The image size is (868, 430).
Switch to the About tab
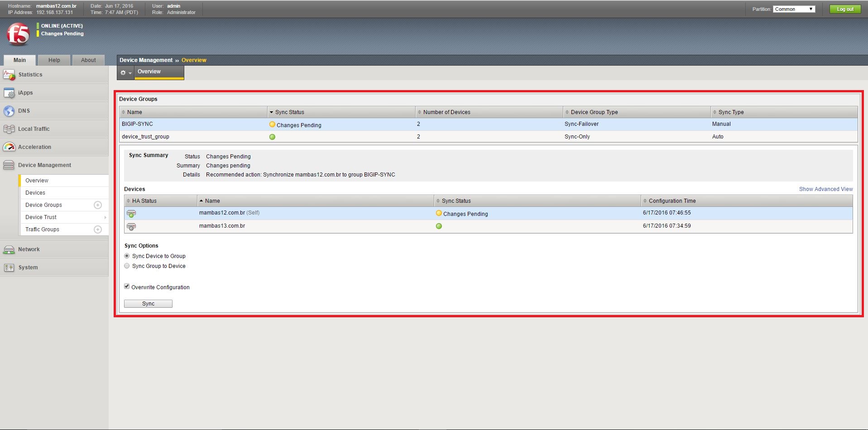tap(88, 60)
